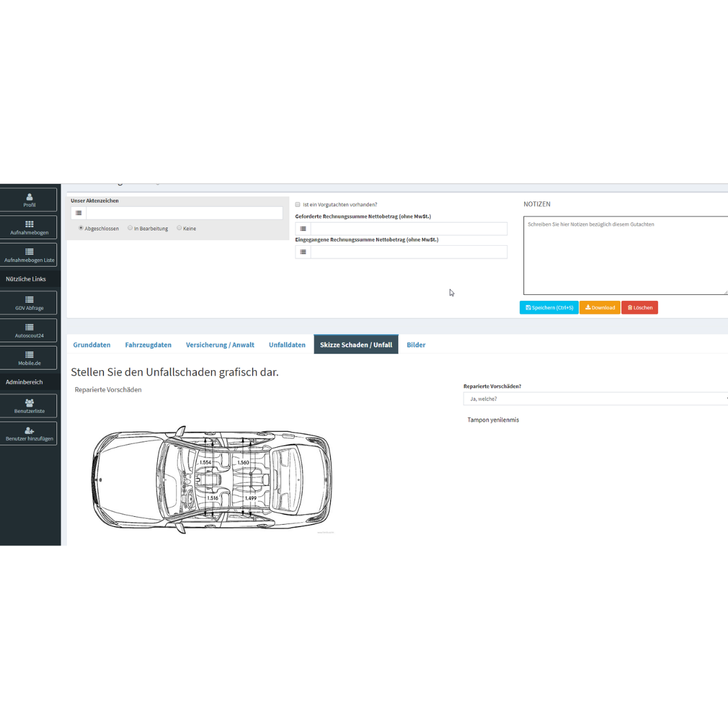Open Aufnahmebogen grid icon in sidebar
Image resolution: width=728 pixels, height=728 pixels.
click(29, 224)
